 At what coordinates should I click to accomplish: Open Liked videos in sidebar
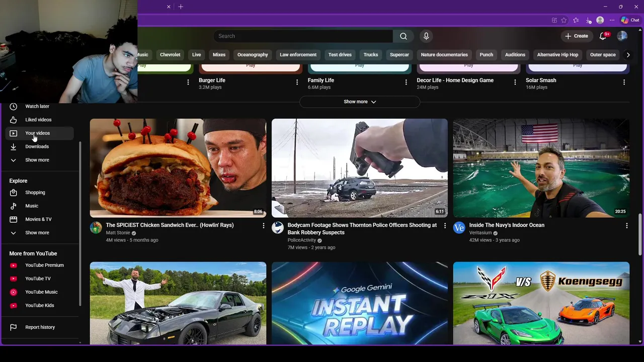tap(39, 120)
